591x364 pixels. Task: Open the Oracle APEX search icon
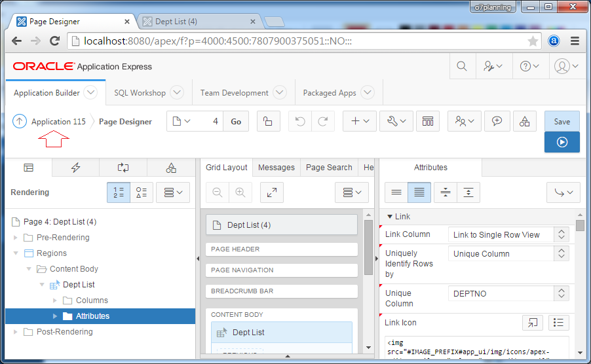(x=462, y=67)
